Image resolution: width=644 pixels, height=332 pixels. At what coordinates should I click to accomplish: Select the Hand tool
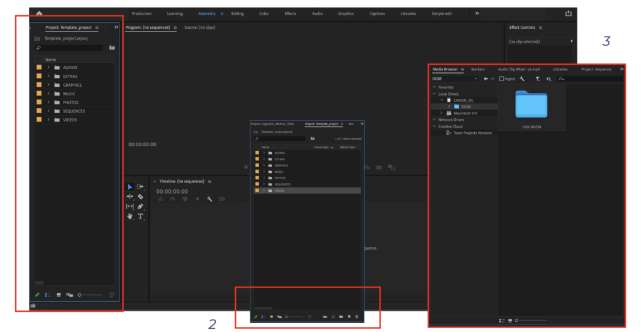(130, 216)
